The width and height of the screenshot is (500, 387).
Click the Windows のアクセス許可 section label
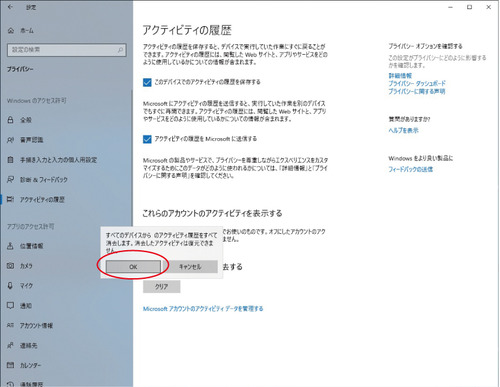[x=37, y=100]
